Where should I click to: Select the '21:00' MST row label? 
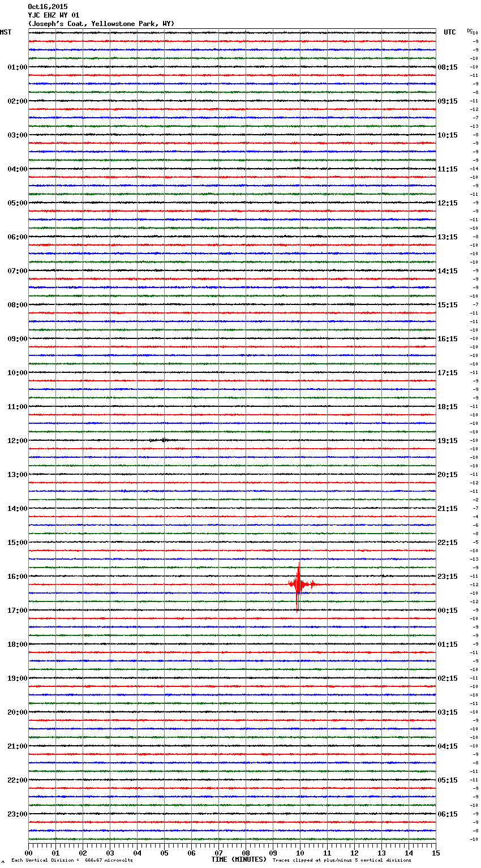point(18,746)
